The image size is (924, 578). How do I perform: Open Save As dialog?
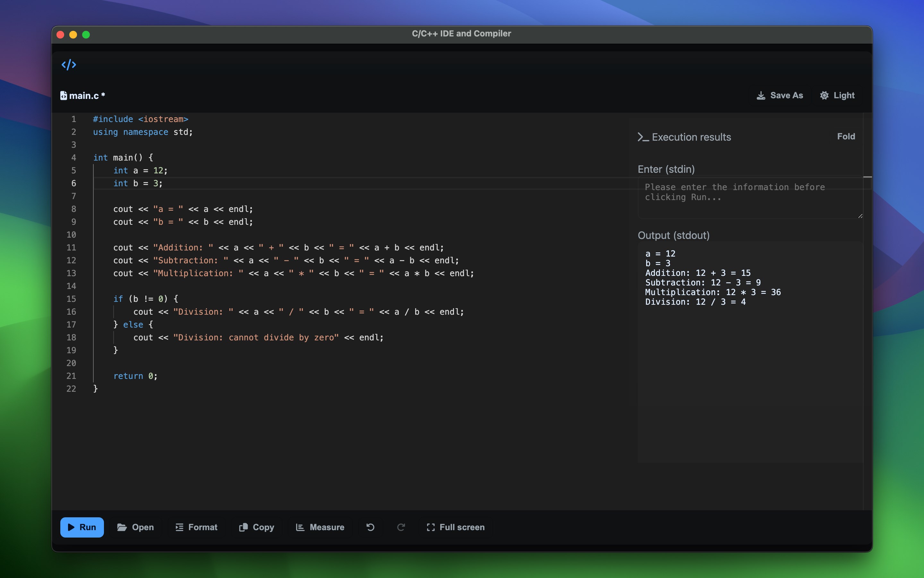(780, 96)
